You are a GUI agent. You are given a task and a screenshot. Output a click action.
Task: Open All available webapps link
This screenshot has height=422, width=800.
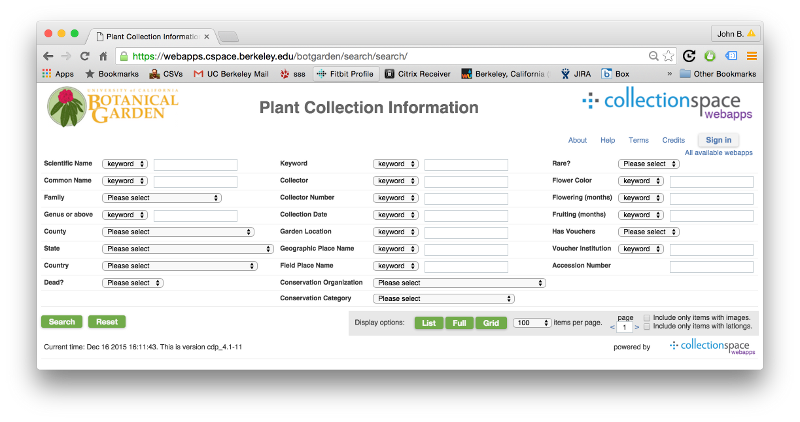pyautogui.click(x=718, y=153)
